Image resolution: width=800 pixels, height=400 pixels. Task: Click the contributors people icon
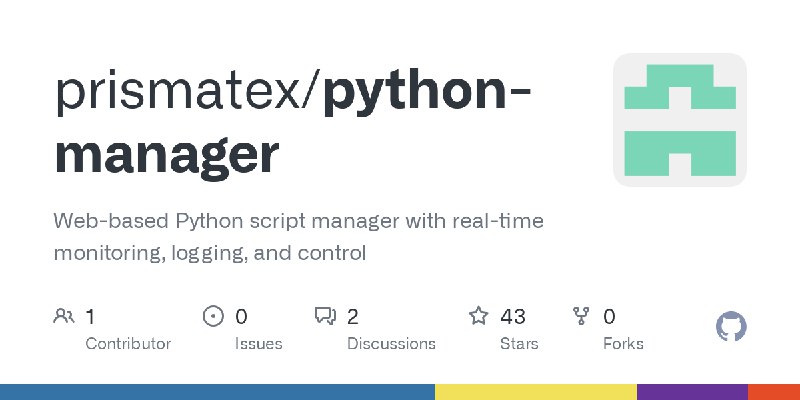[64, 316]
